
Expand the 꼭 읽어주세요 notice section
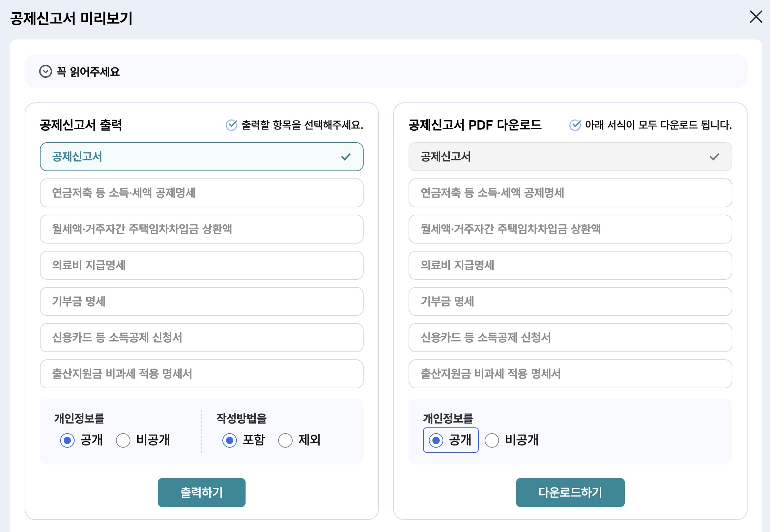click(88, 72)
